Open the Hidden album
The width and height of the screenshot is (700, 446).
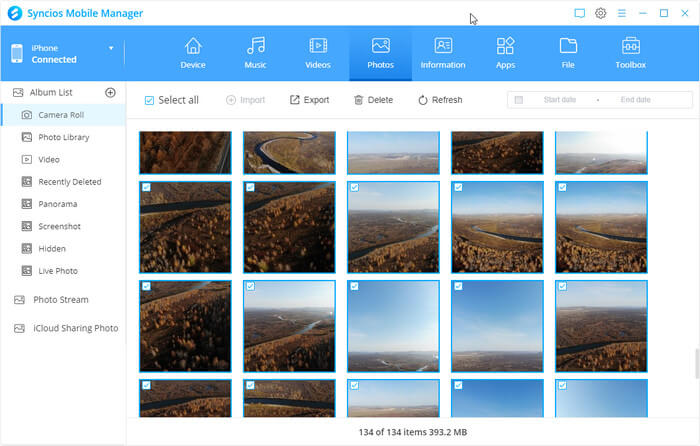64,249
